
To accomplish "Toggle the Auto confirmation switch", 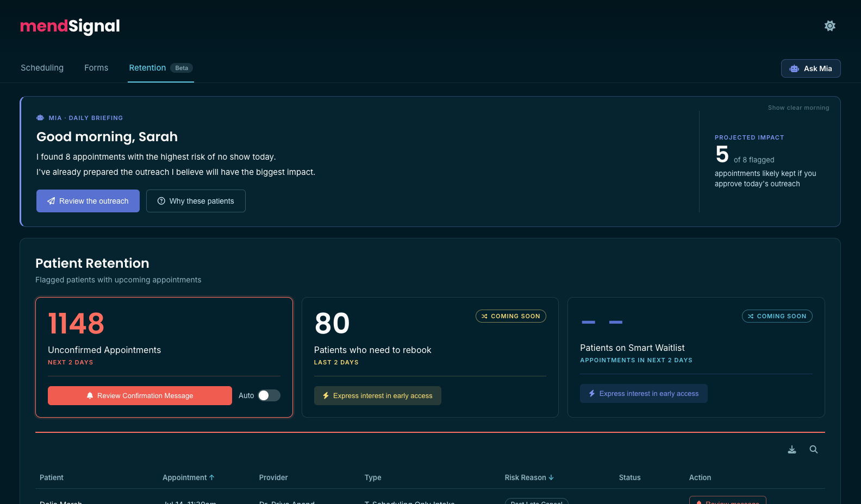I will tap(269, 395).
